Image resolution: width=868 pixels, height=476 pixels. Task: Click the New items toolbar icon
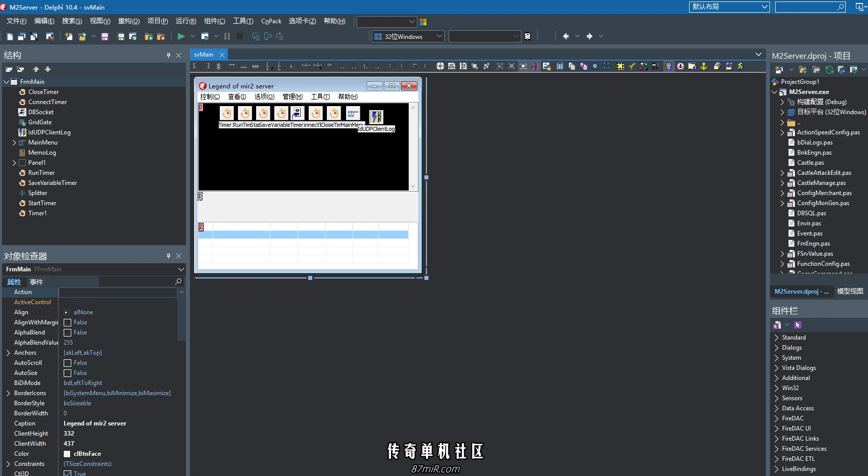pyautogui.click(x=69, y=36)
